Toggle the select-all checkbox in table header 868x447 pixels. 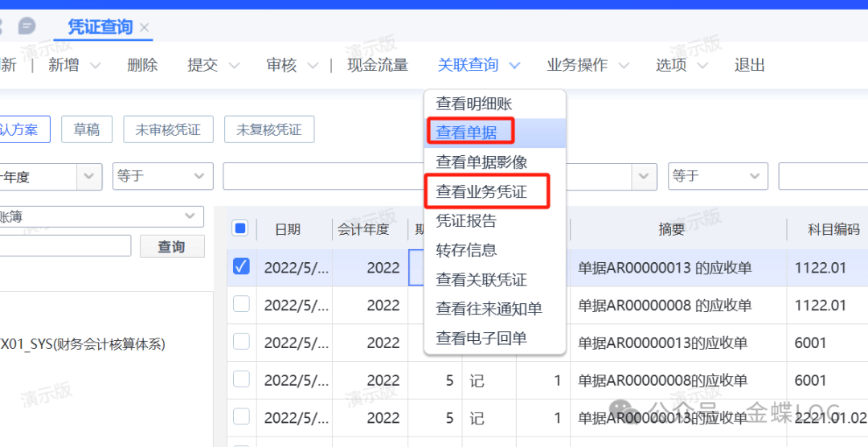(240, 228)
